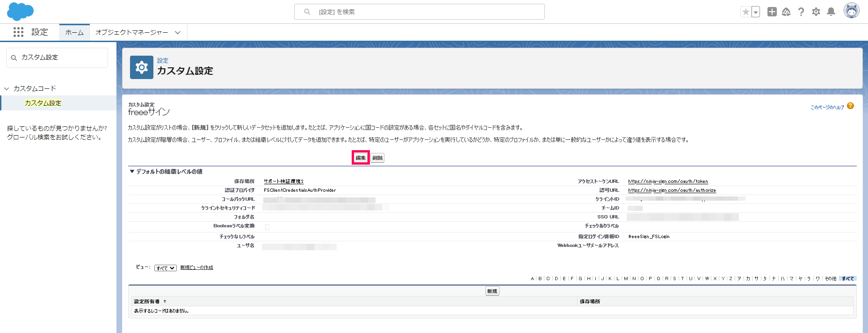
Task: Filter list by letter M
Action: [626, 278]
